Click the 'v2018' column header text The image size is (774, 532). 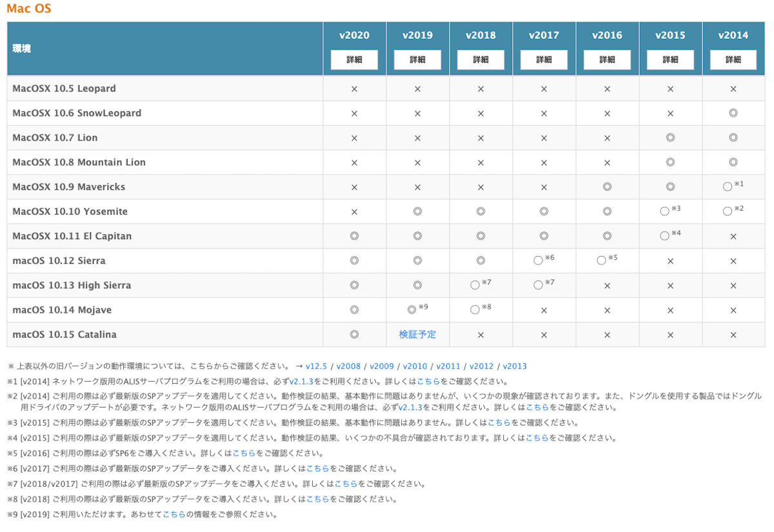pyautogui.click(x=481, y=35)
